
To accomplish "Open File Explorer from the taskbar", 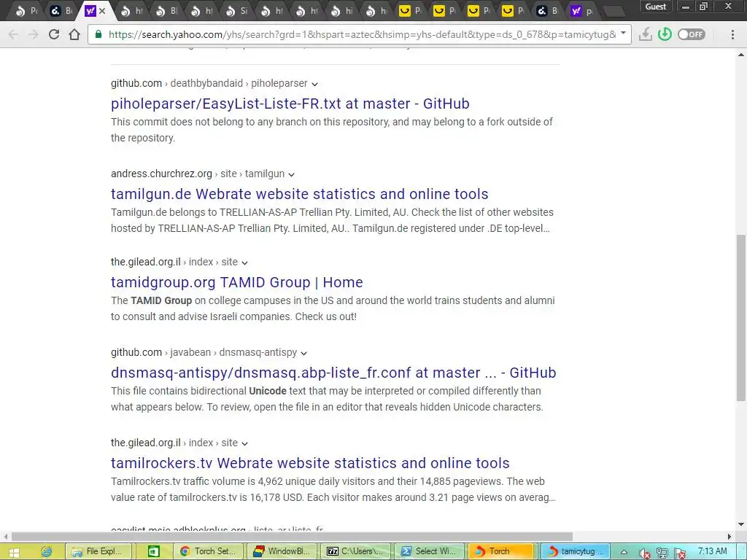I will pos(98,551).
